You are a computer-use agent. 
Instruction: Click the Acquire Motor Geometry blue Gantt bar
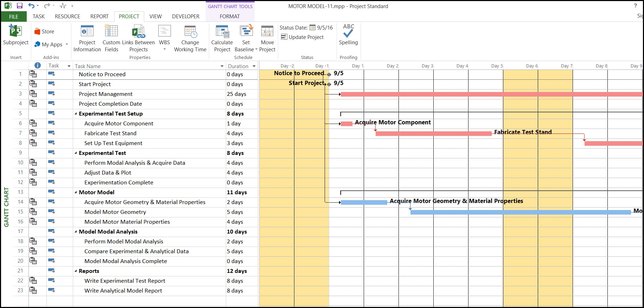[364, 202]
